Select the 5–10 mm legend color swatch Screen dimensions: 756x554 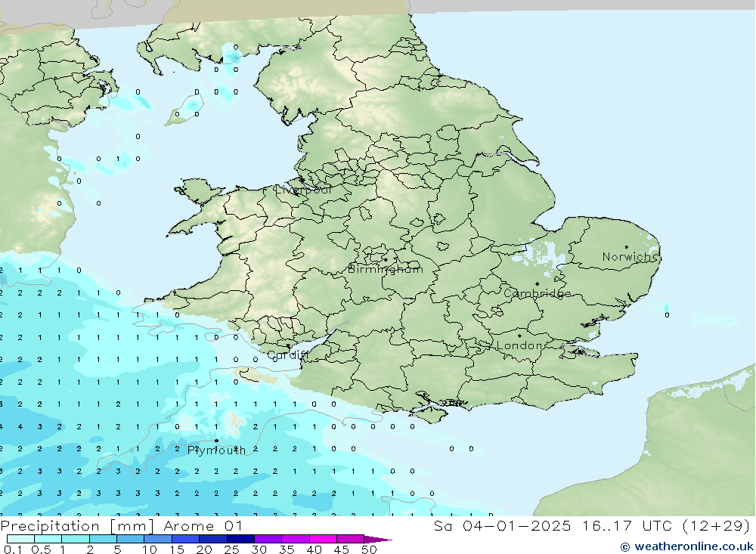coord(131,539)
